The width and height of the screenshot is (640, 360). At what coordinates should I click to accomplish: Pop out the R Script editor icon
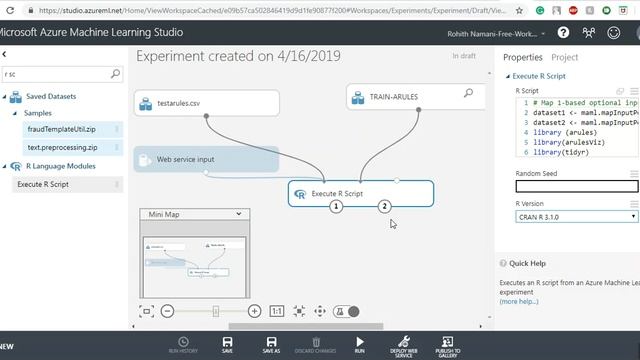click(x=620, y=91)
